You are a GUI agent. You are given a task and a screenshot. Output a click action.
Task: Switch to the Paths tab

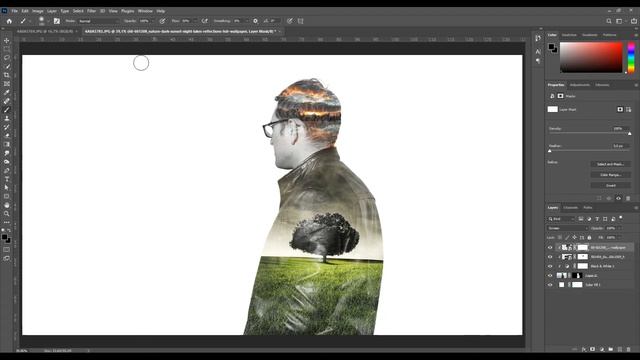(587, 208)
